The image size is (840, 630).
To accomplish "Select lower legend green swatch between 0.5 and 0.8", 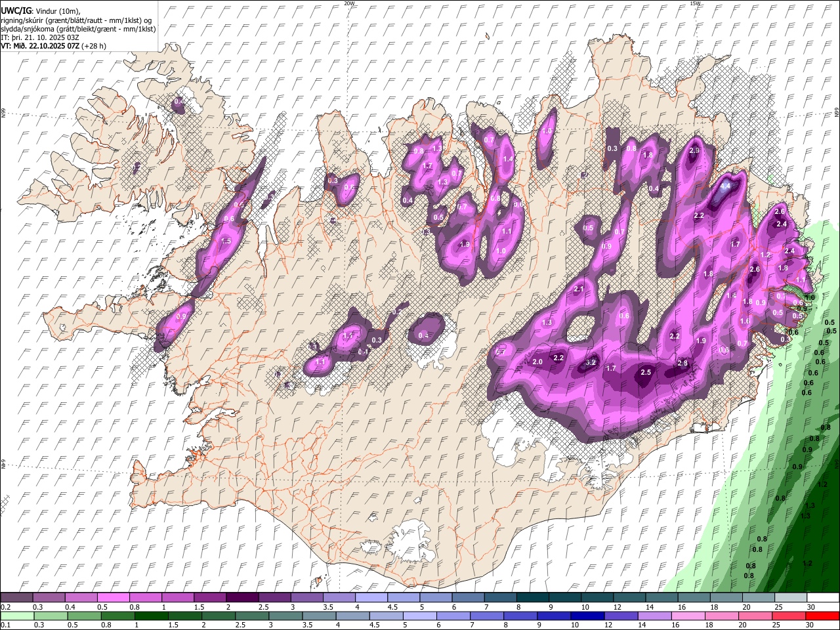I will (x=84, y=616).
